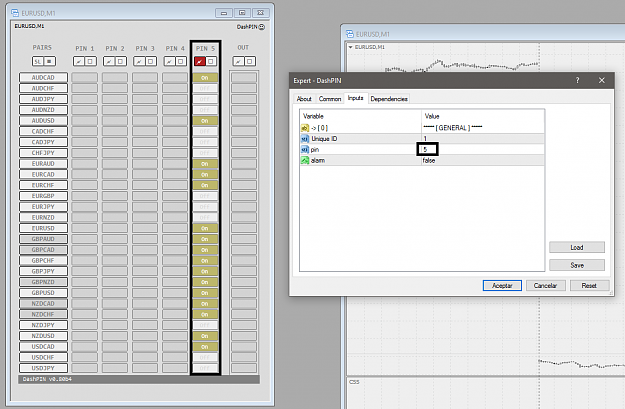This screenshot has height=409, width=625.
Task: Select the NZDCAD pair button
Action: pyautogui.click(x=43, y=304)
